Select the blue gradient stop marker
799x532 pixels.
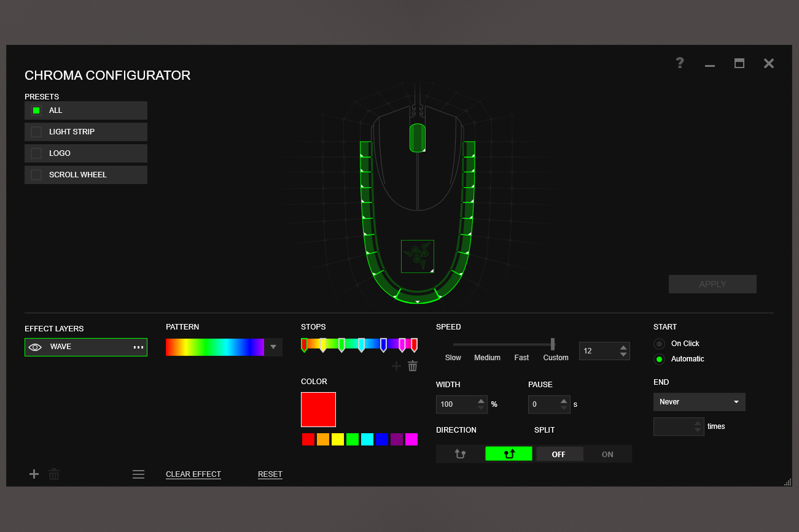[x=383, y=345]
